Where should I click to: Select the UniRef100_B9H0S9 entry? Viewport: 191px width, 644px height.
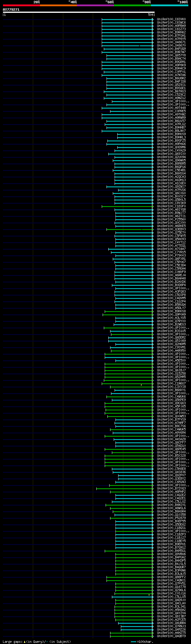[x=171, y=134]
